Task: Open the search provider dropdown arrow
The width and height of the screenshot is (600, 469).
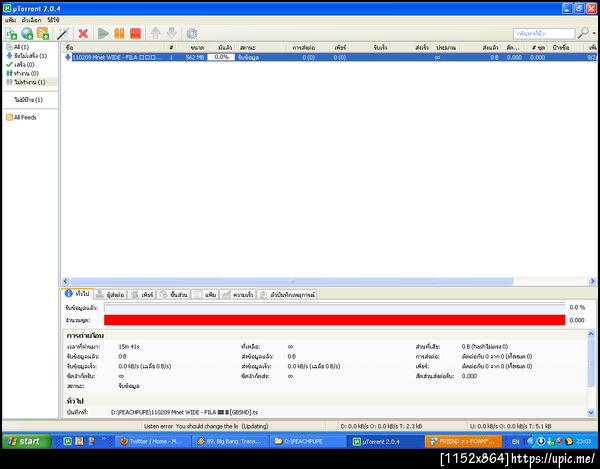Action: (x=594, y=34)
